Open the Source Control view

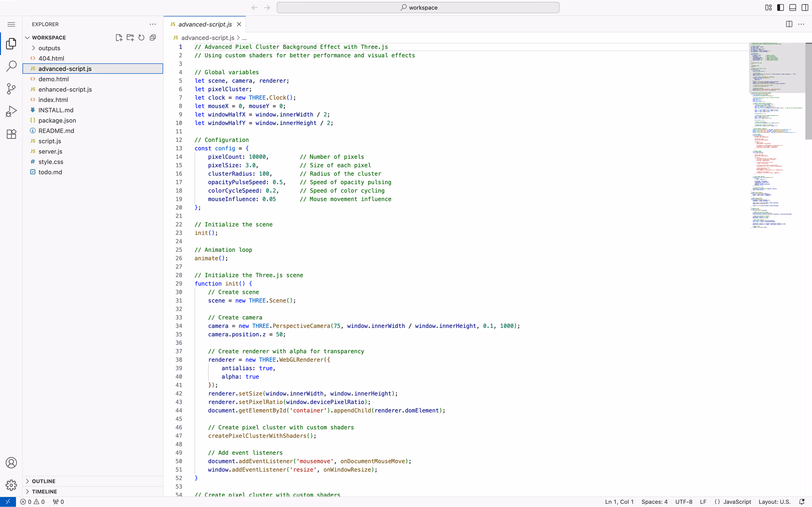click(x=11, y=89)
